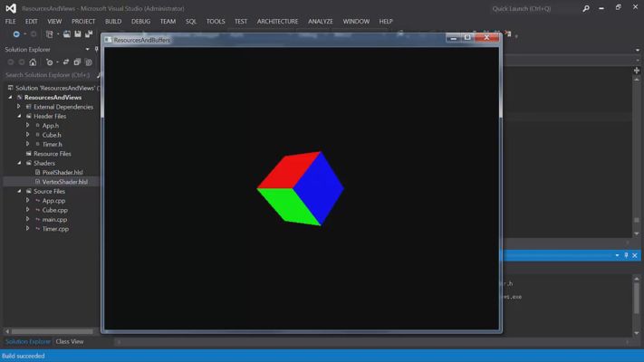Expand the External Dependencies node
This screenshot has width=644, height=362.
pos(19,107)
